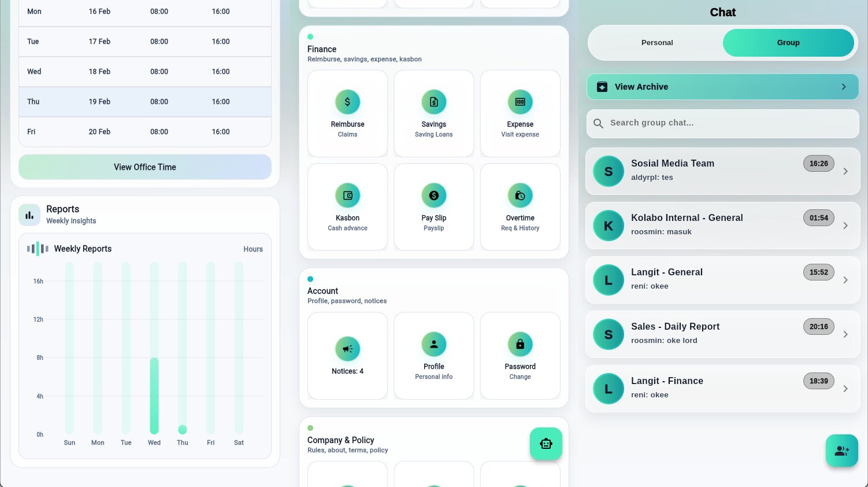Select the Group chat toggle
The width and height of the screenshot is (868, 487).
(x=788, y=43)
